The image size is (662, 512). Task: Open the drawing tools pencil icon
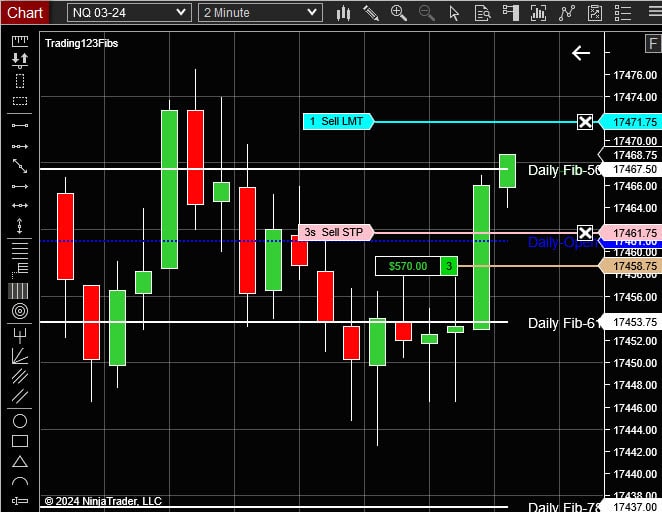click(x=371, y=13)
